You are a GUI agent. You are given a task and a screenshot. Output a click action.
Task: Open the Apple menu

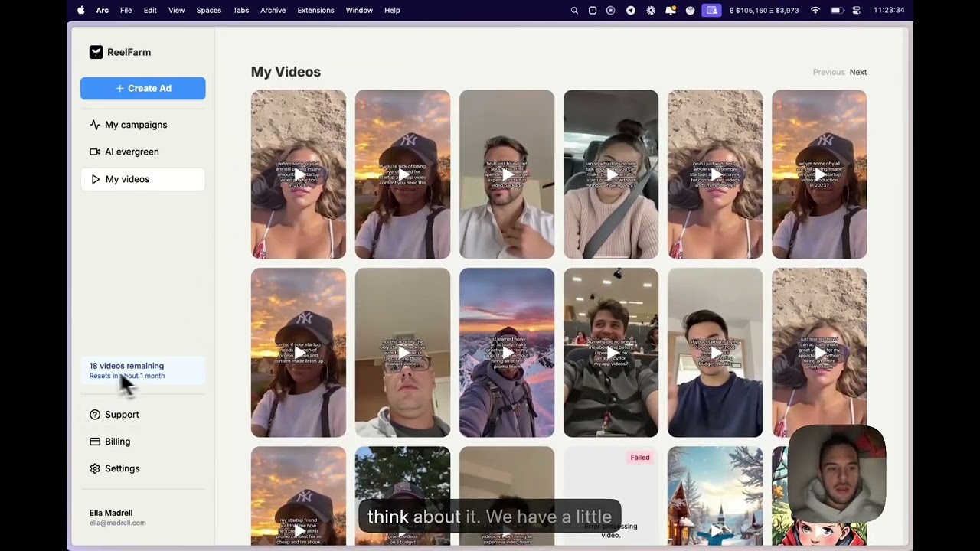tap(81, 10)
